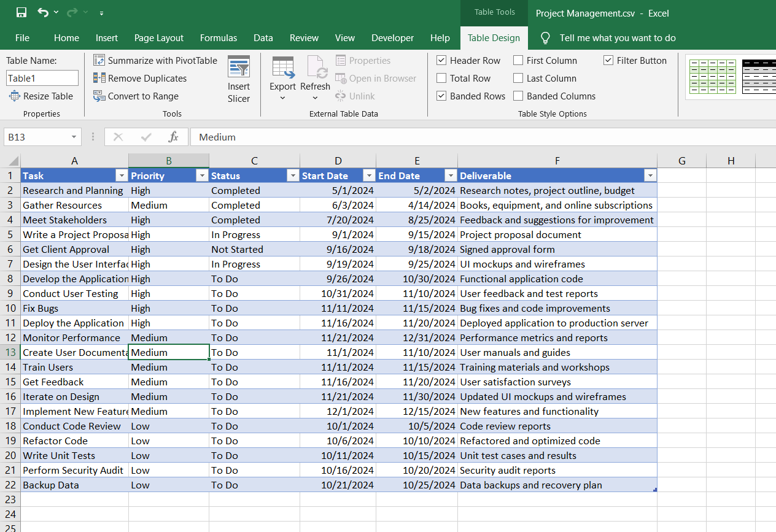The image size is (776, 532).
Task: Uncheck the Filter Button checkbox
Action: pyautogui.click(x=608, y=60)
